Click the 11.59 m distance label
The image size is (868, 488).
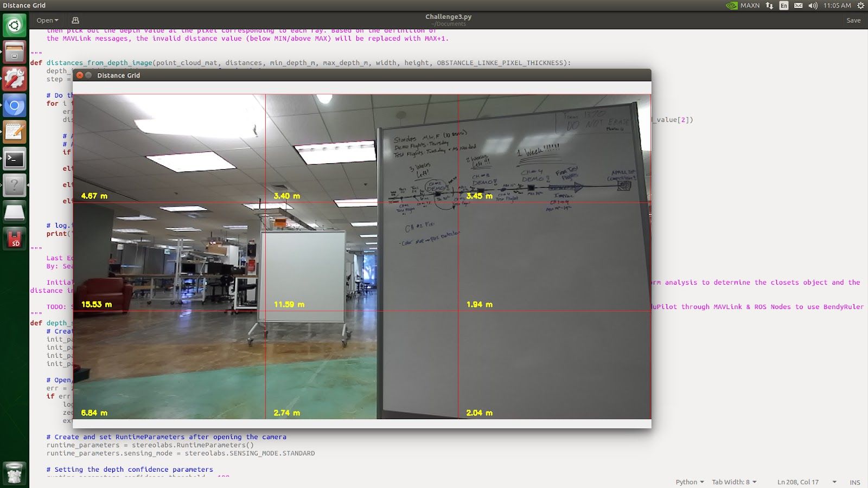click(x=289, y=304)
